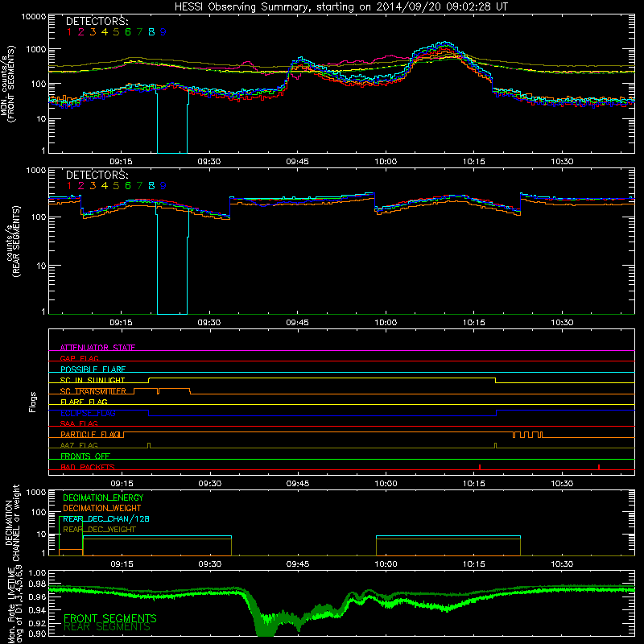Click the SAA FLAG label
This screenshot has height=644, width=644.
[x=79, y=423]
